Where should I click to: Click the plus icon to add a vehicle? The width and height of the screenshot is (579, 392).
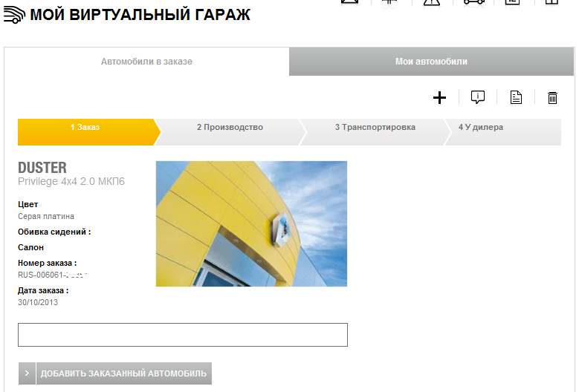pyautogui.click(x=439, y=98)
